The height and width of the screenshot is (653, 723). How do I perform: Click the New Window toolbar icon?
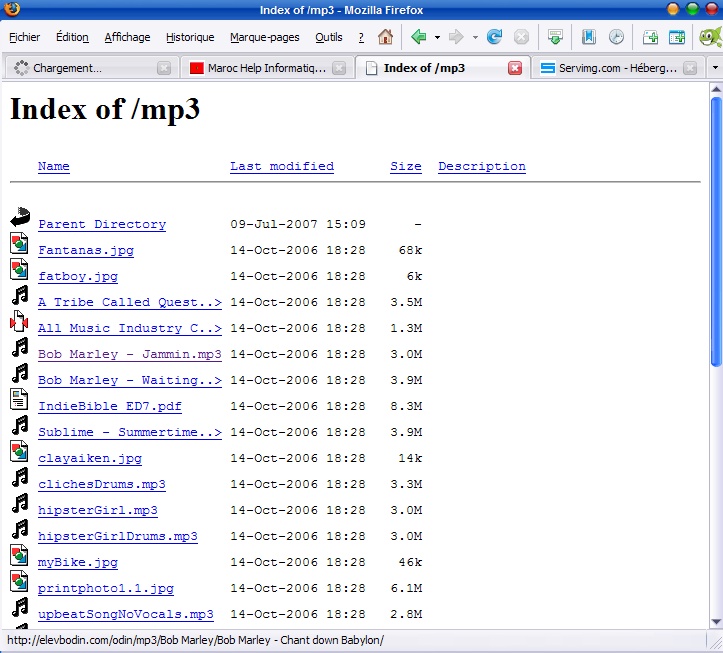tap(677, 36)
